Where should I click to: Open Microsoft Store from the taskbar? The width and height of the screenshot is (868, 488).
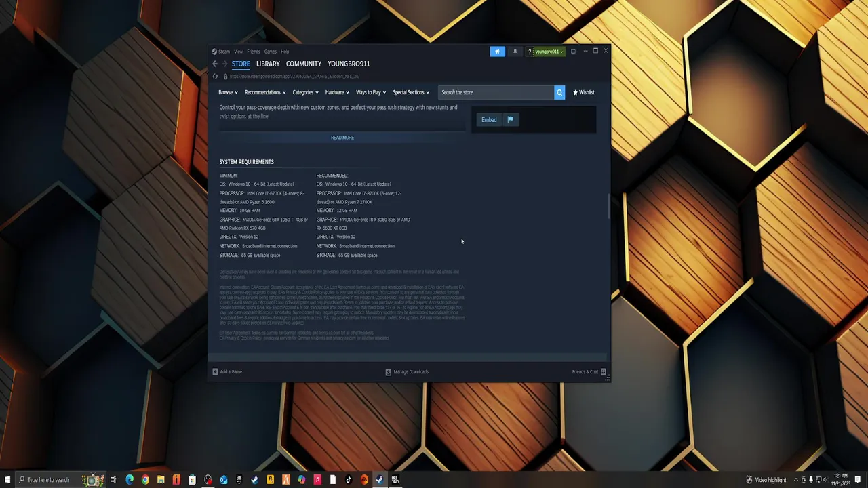pos(192,480)
